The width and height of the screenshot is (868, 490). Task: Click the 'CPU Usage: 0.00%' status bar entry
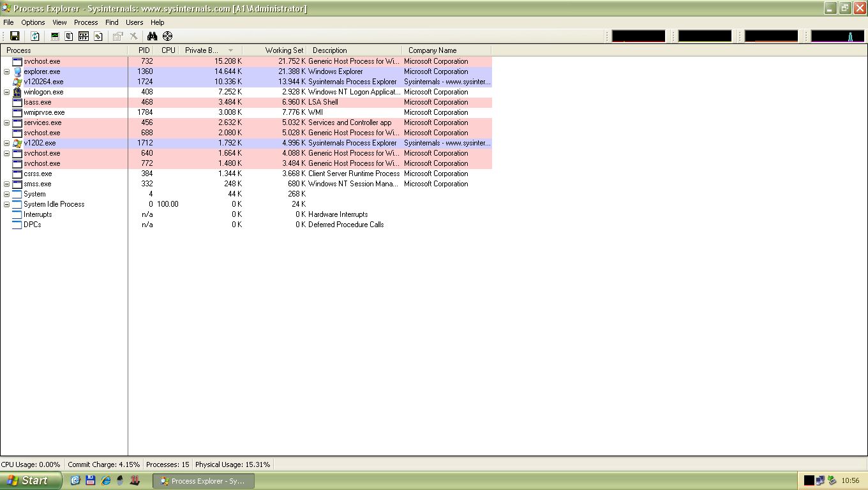point(31,464)
